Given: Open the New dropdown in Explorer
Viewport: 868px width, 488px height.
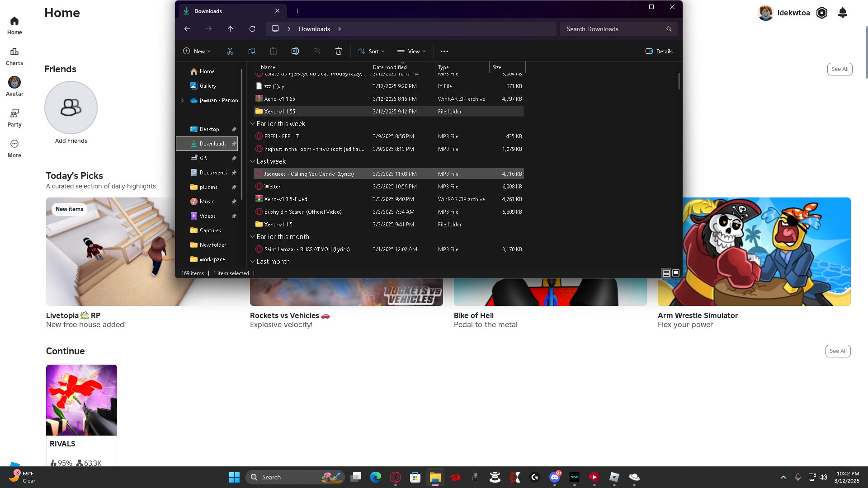Looking at the screenshot, I should 197,52.
